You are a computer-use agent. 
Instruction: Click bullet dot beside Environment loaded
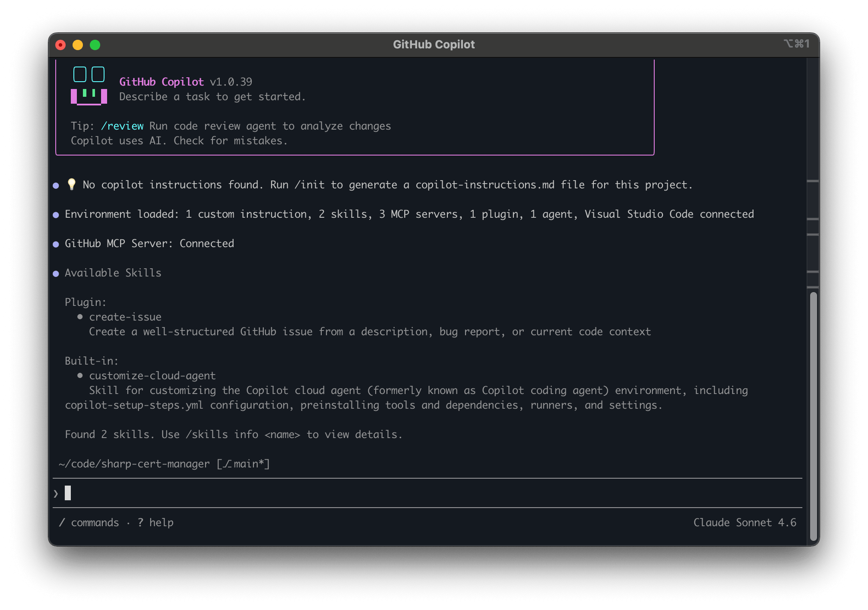[x=56, y=215]
